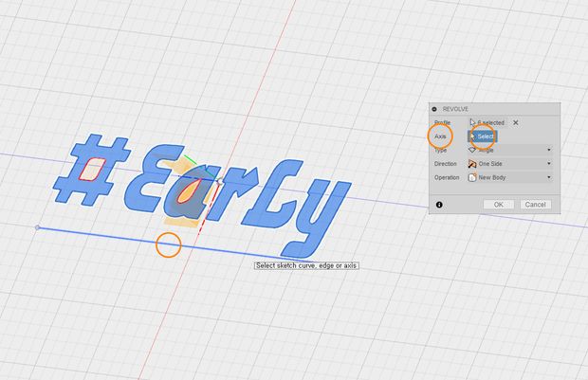Cancel the Revolve operation
Image resolution: width=588 pixels, height=380 pixels.
pos(535,205)
